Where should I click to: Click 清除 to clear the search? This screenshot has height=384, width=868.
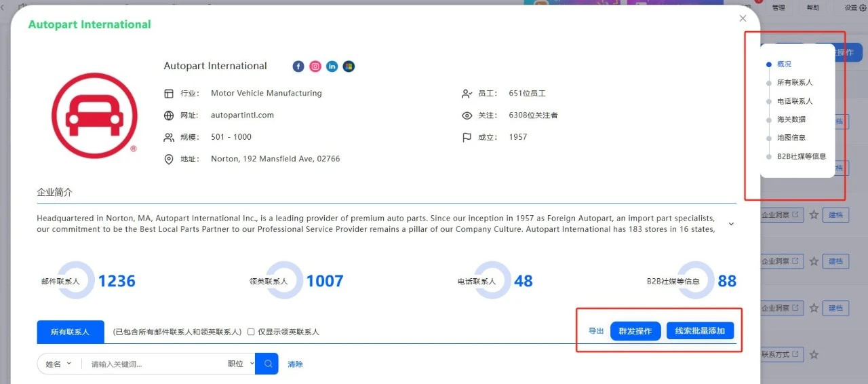coord(295,364)
